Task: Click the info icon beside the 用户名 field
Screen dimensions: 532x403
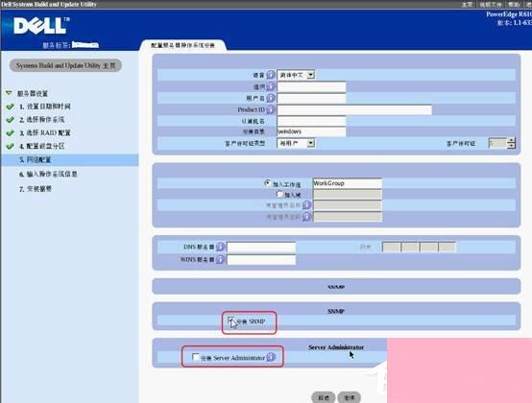Action: 271,98
